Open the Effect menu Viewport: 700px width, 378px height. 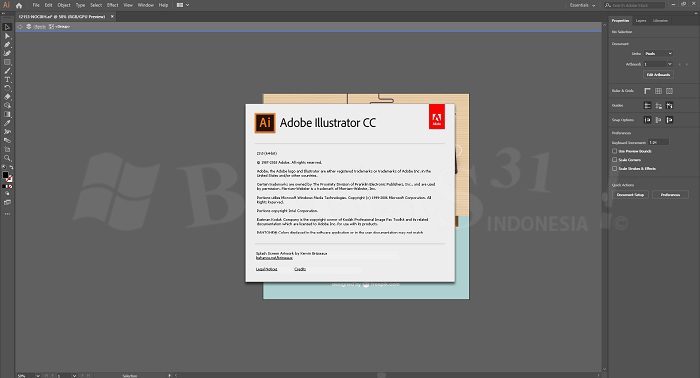pos(112,5)
